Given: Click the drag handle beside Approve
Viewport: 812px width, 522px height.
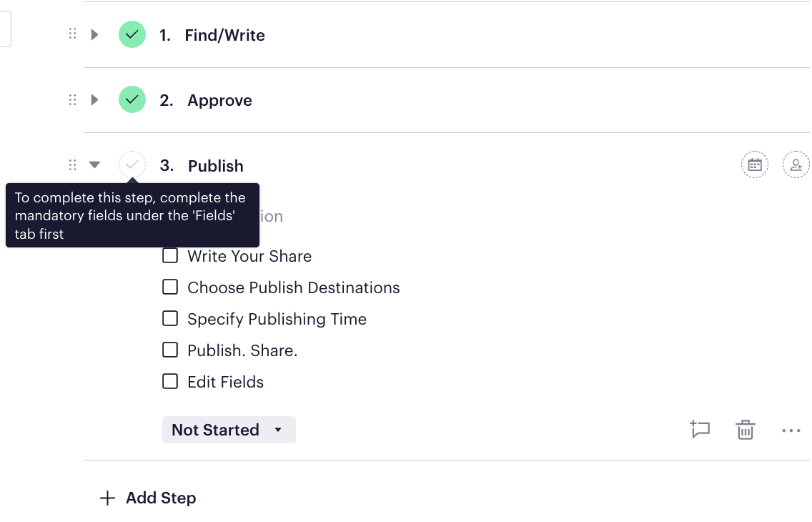Looking at the screenshot, I should tap(71, 99).
